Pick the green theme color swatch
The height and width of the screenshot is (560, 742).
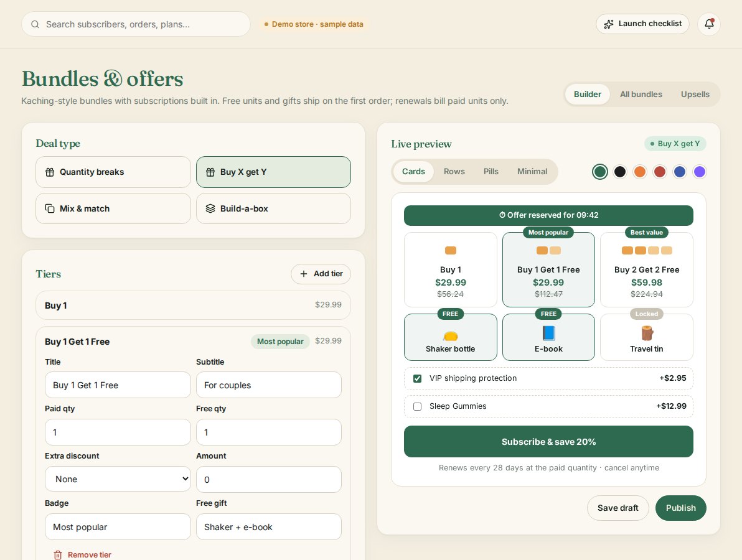point(600,172)
